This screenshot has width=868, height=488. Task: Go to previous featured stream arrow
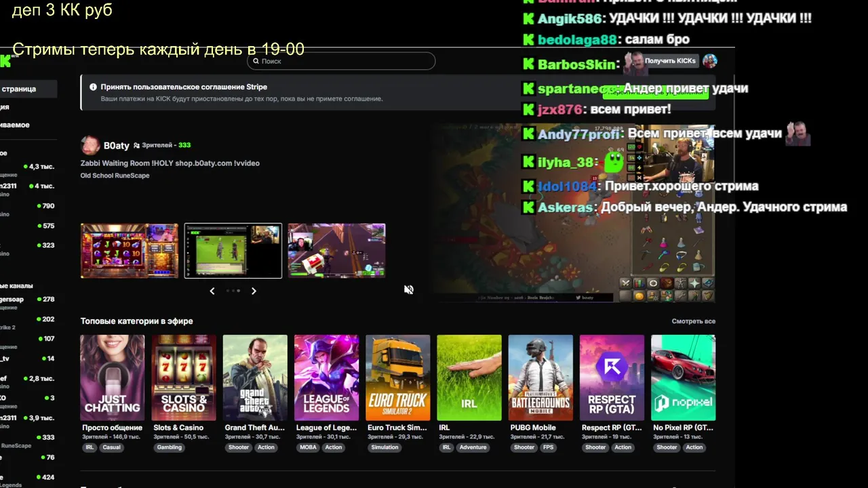tap(212, 291)
